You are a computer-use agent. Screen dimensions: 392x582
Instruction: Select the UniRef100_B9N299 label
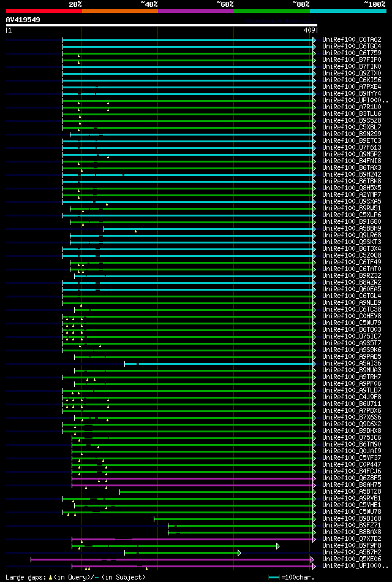[x=352, y=134]
